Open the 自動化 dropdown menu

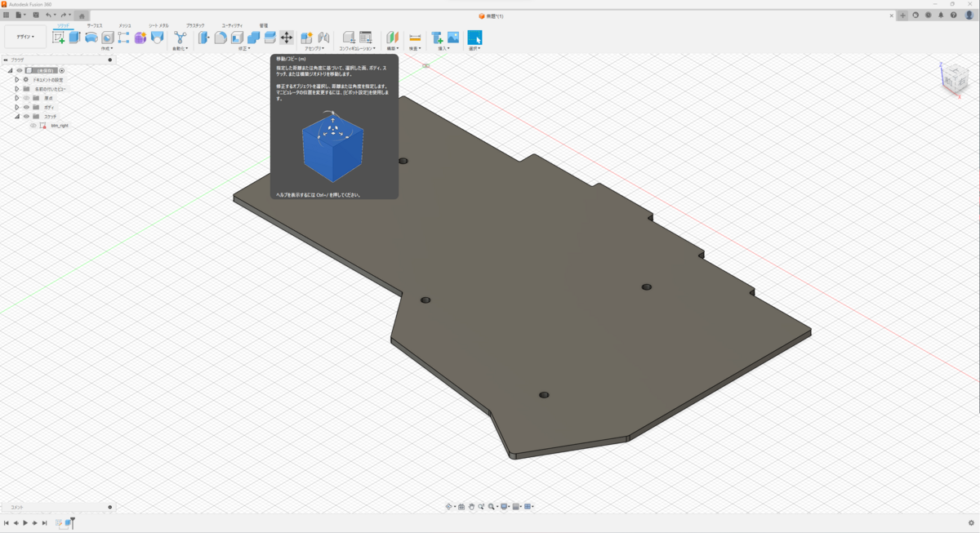(180, 48)
